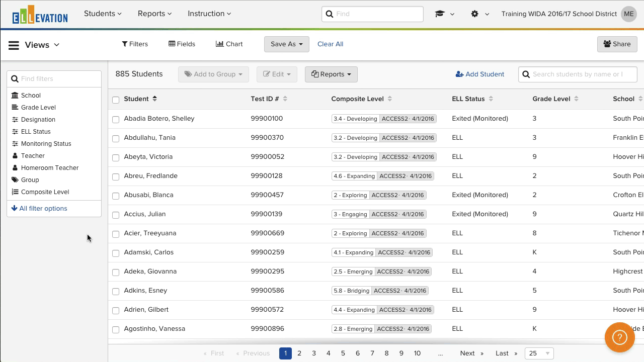644x362 pixels.
Task: Go to page 10 of results
Action: click(x=417, y=353)
